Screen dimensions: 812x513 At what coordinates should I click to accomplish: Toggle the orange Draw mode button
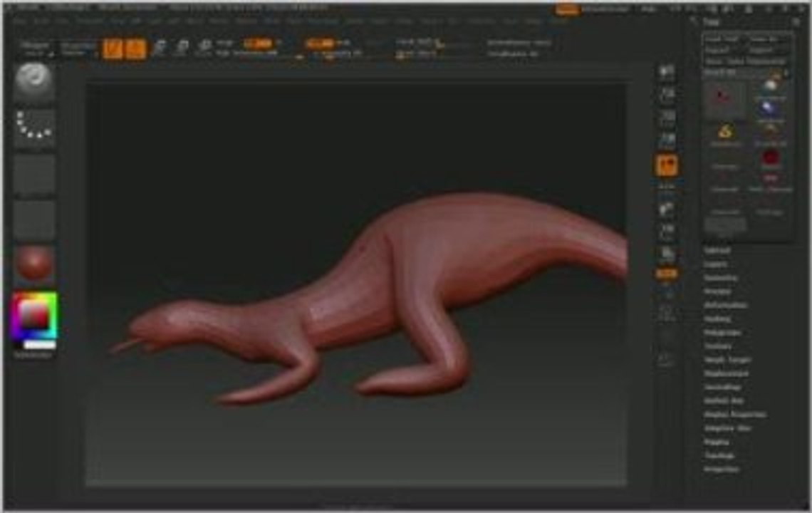135,48
